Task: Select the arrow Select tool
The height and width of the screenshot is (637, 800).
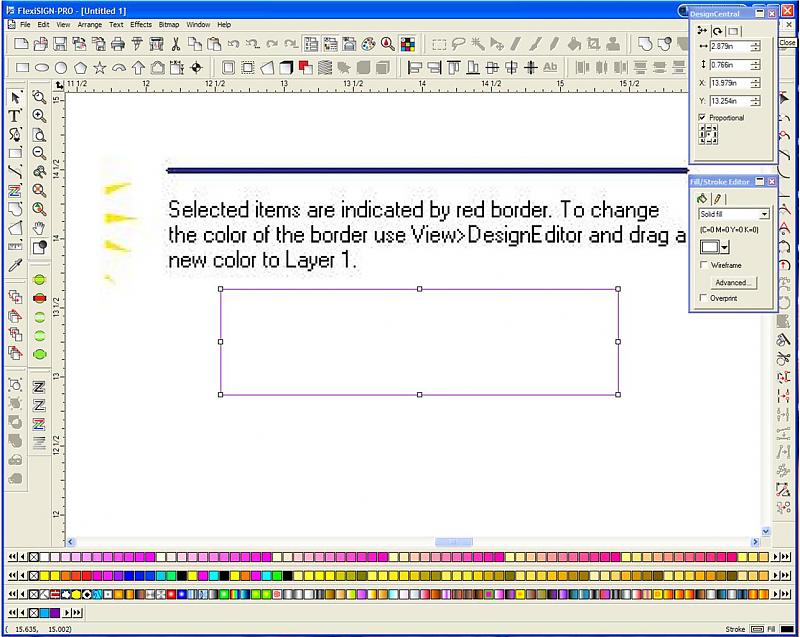Action: [x=15, y=97]
